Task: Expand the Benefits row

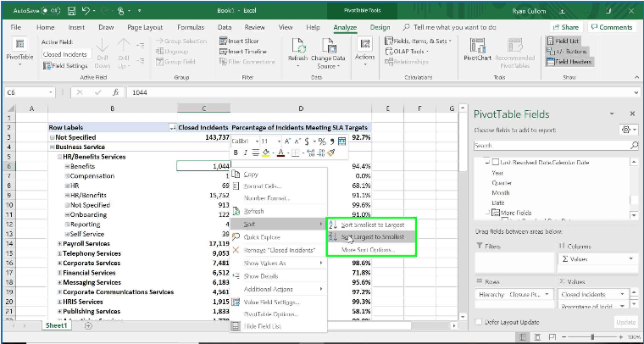Action: pos(67,166)
